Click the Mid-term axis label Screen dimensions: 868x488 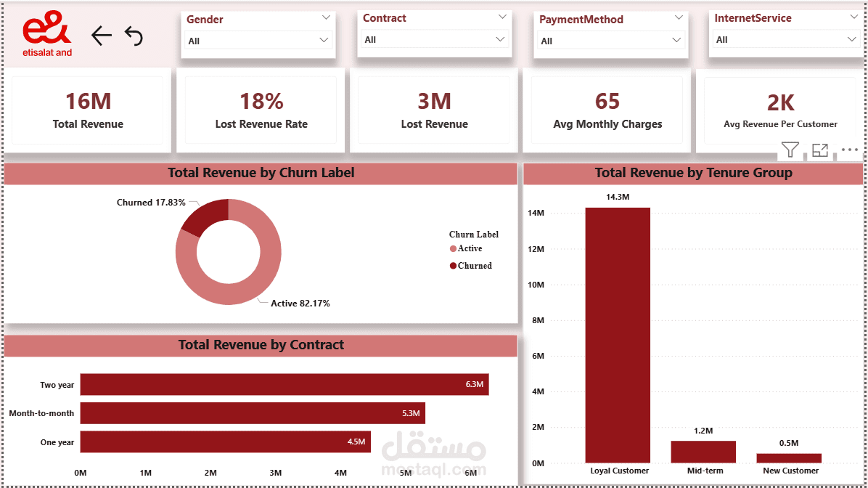coord(705,471)
